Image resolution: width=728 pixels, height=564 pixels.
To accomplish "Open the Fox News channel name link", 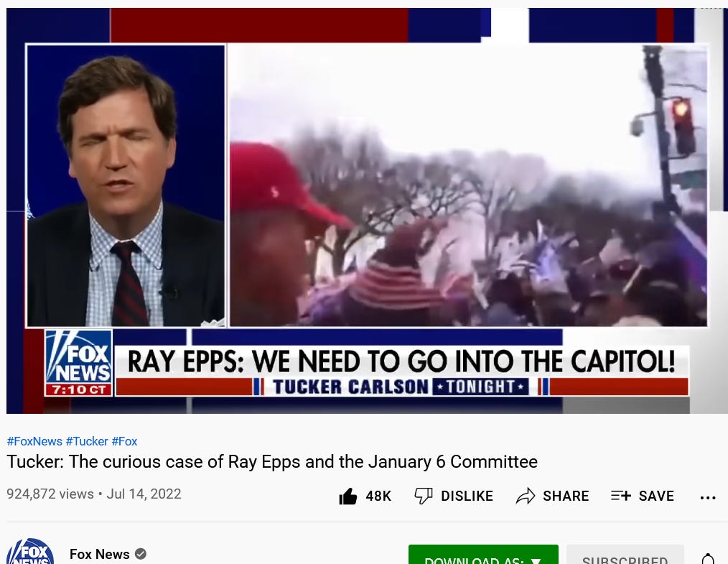I will 99,554.
